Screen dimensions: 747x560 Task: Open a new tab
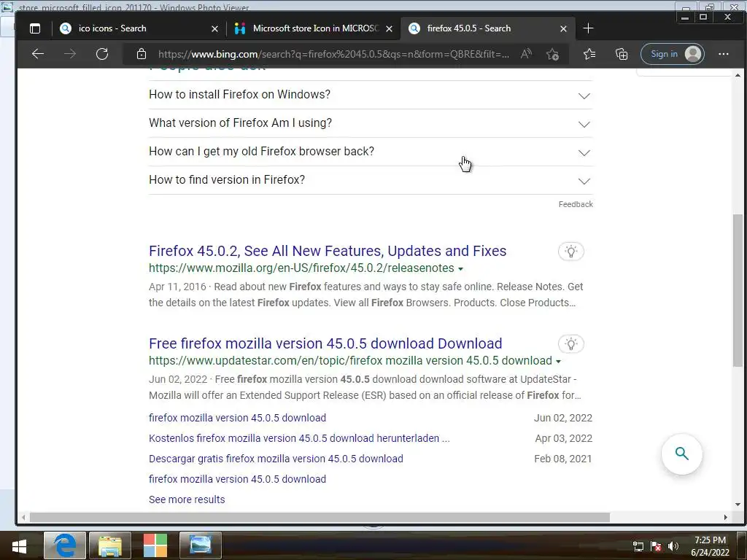pos(589,28)
